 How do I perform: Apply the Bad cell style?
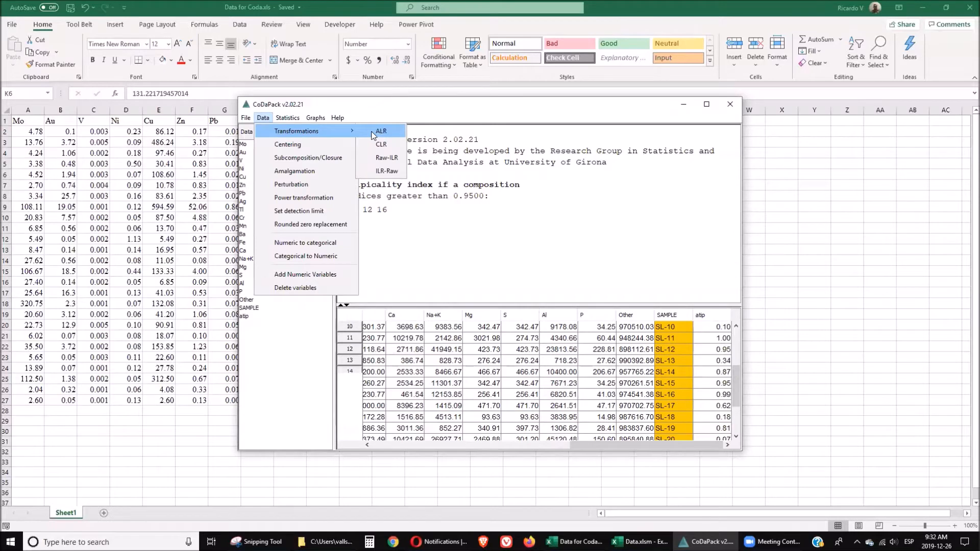(x=569, y=43)
